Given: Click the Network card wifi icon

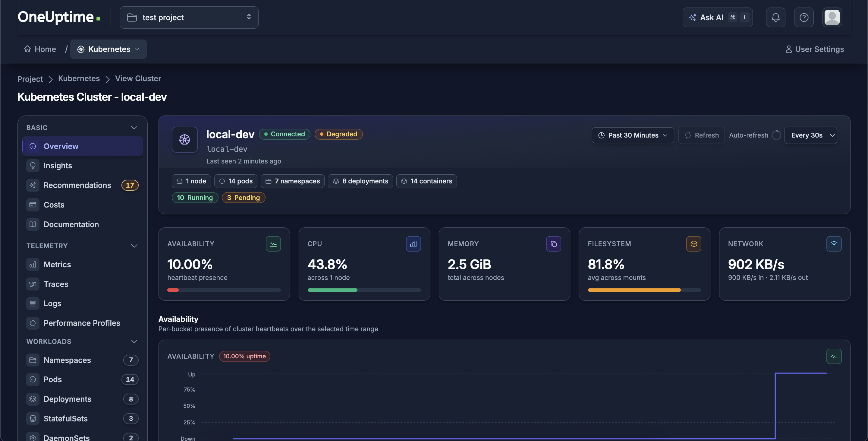Looking at the screenshot, I should (834, 244).
